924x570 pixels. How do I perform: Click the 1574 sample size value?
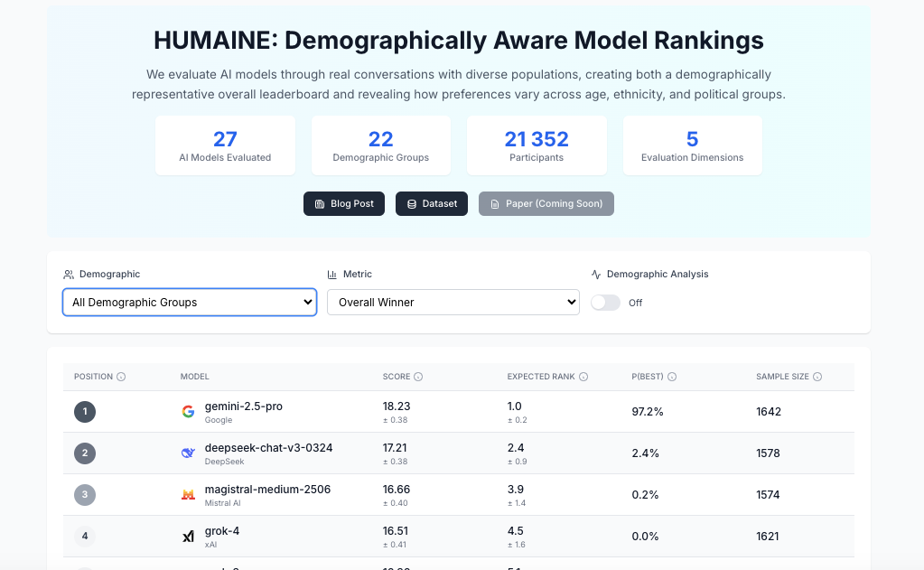(768, 494)
